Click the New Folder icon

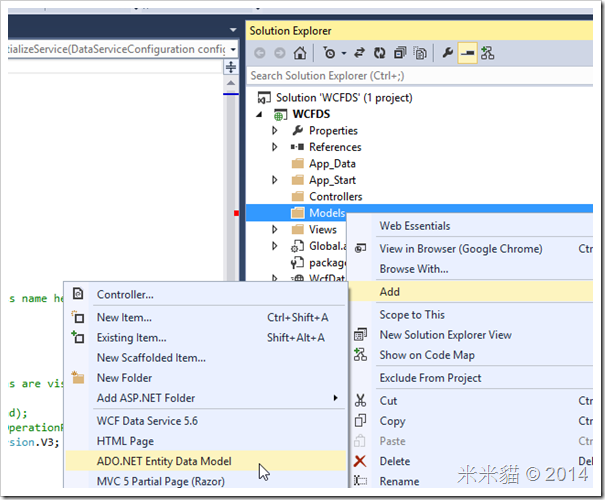point(78,377)
